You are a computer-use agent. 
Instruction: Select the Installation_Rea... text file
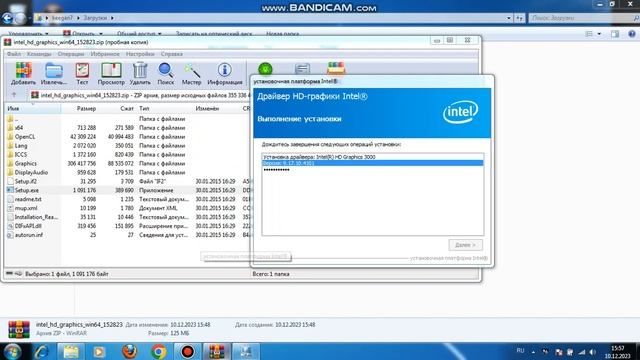pos(127,217)
